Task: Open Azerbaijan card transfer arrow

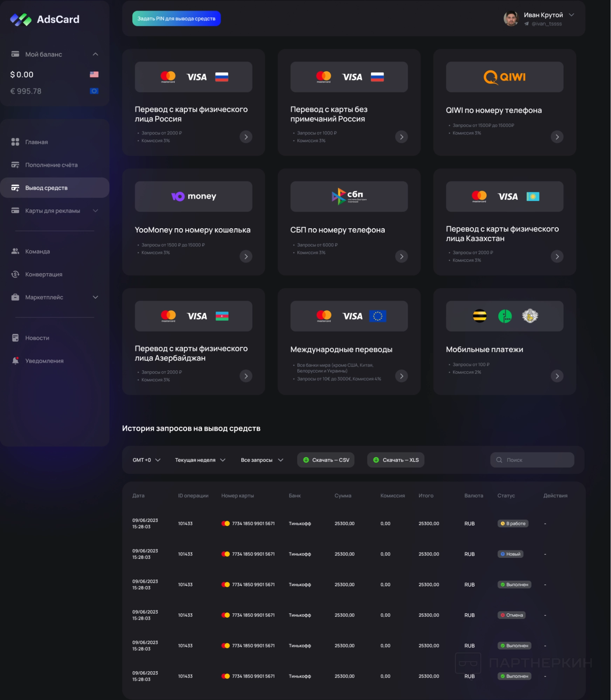Action: tap(246, 376)
